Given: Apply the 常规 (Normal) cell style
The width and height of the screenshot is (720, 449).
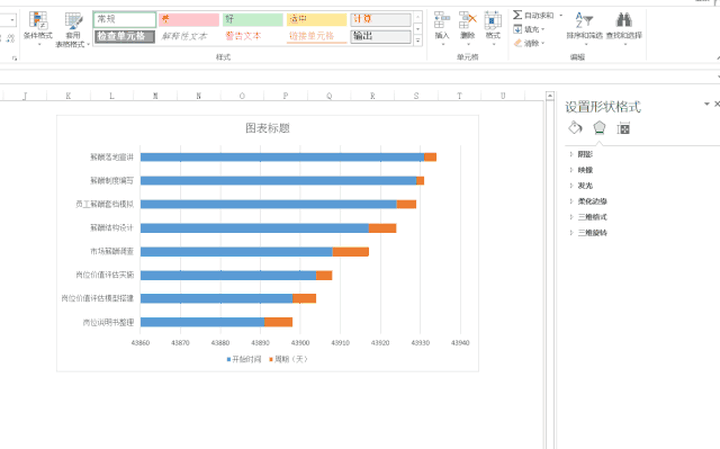Looking at the screenshot, I should [x=125, y=19].
